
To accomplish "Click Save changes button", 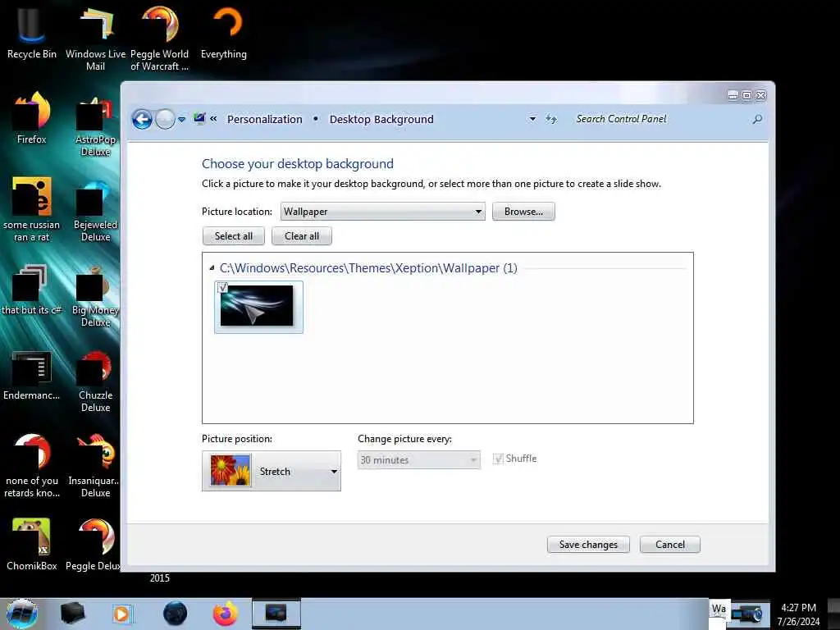I will [588, 545].
